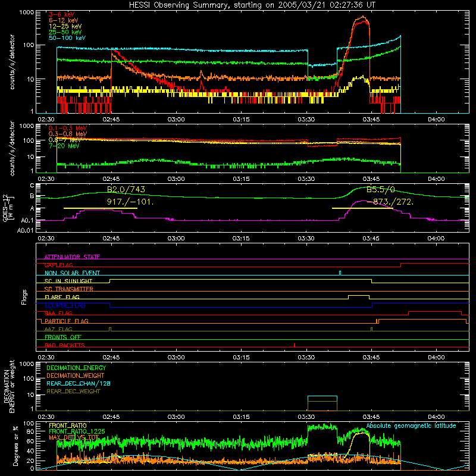
Task: Select the yellow 12-25 keV legend label
Action: pyautogui.click(x=65, y=26)
